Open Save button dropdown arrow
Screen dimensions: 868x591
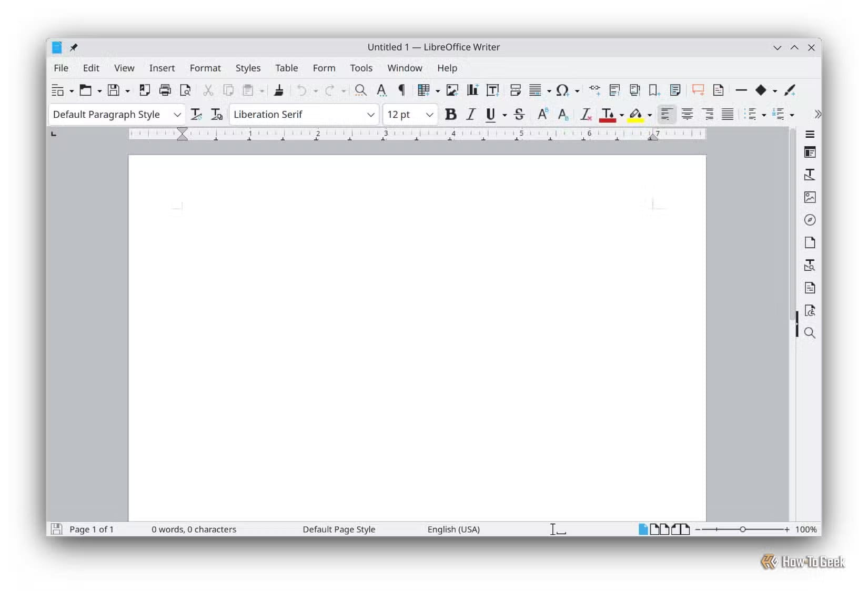click(127, 91)
